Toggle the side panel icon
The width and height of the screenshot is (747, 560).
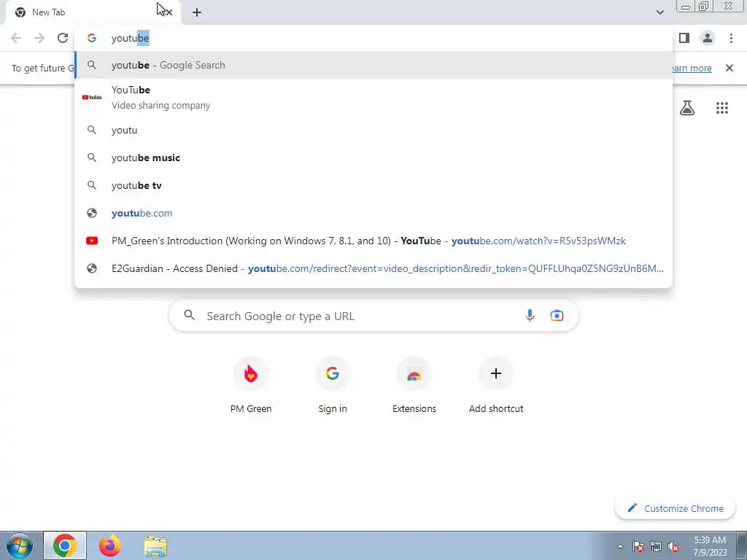684,38
